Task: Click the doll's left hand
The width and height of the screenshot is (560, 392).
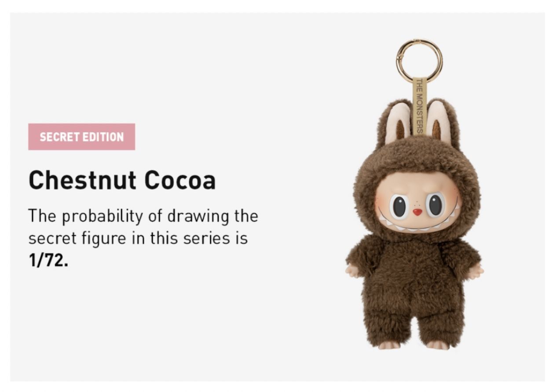Action: click(x=352, y=271)
